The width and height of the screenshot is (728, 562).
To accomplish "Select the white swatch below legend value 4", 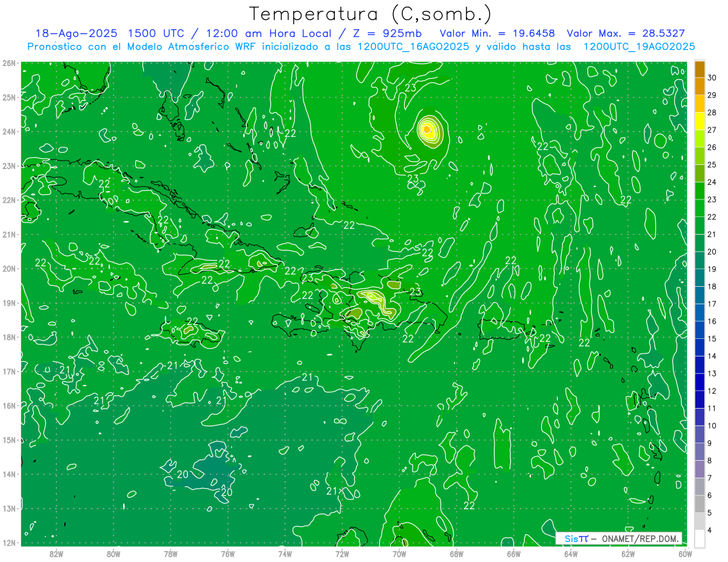I will point(700,538).
